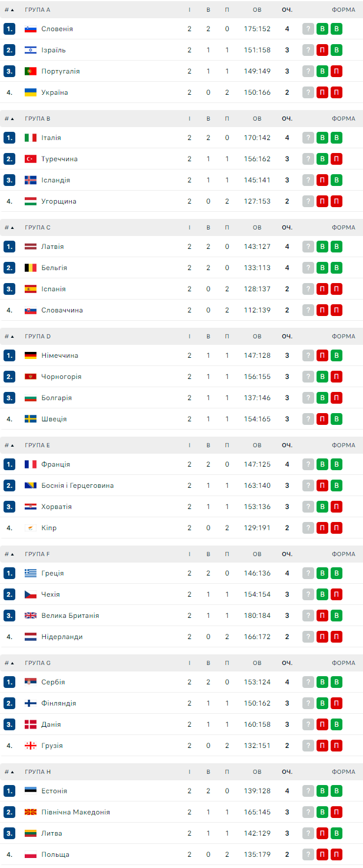Open the Боснія і Герцеговина team link
Screen dimensions: 363x868
[x=78, y=485]
